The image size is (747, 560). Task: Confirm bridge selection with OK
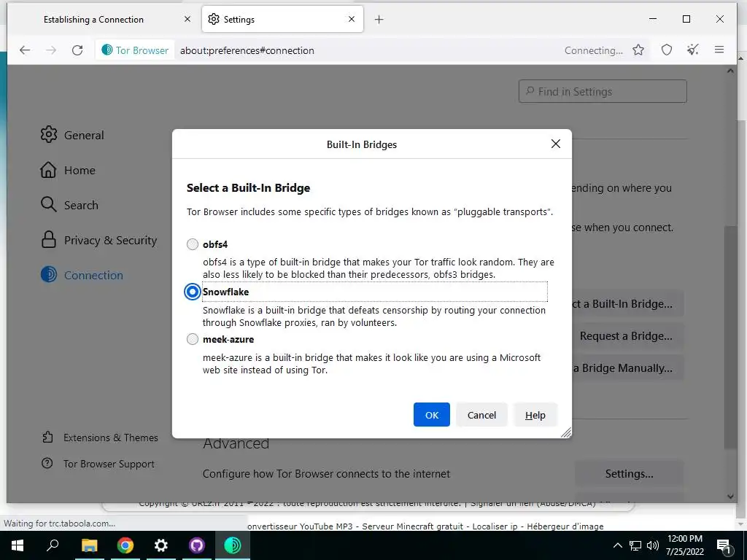(x=432, y=415)
